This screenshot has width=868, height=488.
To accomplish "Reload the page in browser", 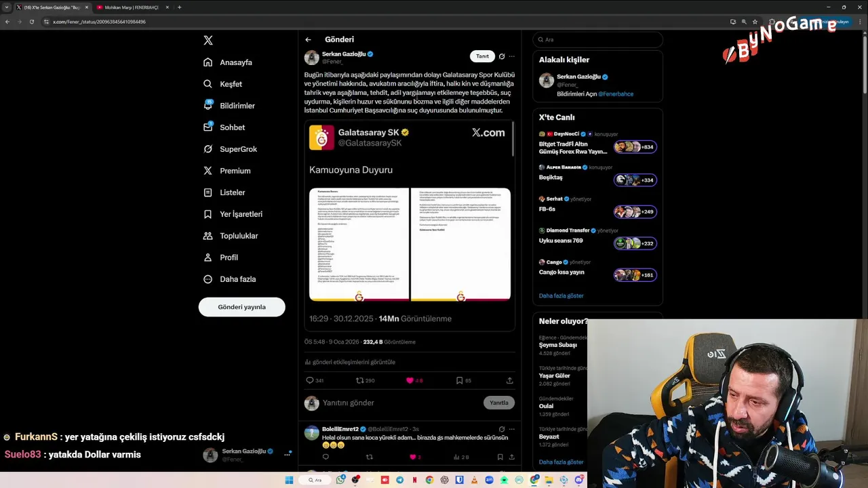I will [x=31, y=22].
